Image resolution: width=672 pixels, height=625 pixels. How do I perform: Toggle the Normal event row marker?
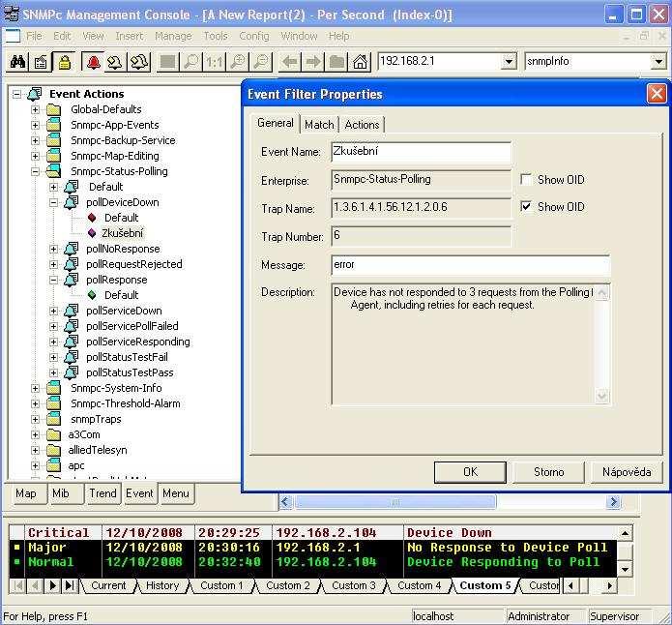point(17,561)
